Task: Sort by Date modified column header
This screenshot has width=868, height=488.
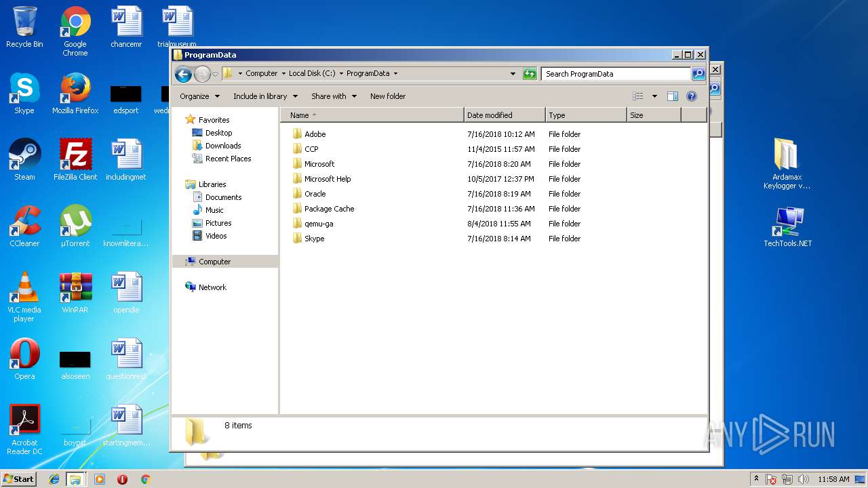Action: point(505,115)
